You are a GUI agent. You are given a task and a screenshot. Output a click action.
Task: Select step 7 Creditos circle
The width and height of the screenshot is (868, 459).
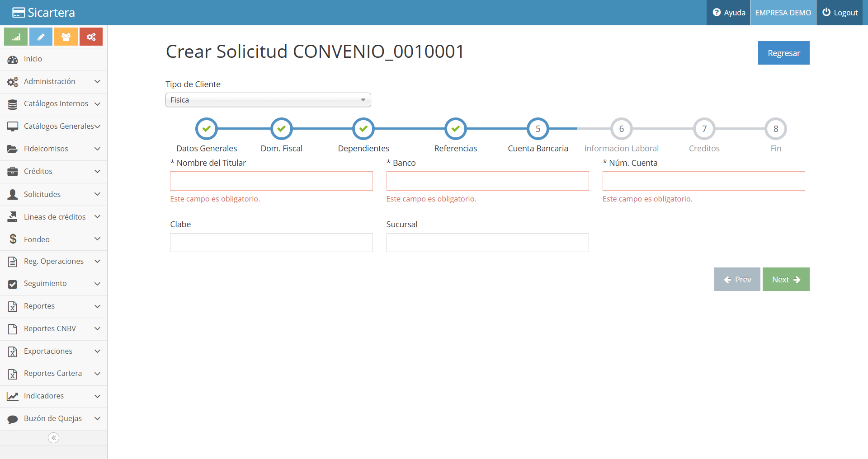point(704,129)
